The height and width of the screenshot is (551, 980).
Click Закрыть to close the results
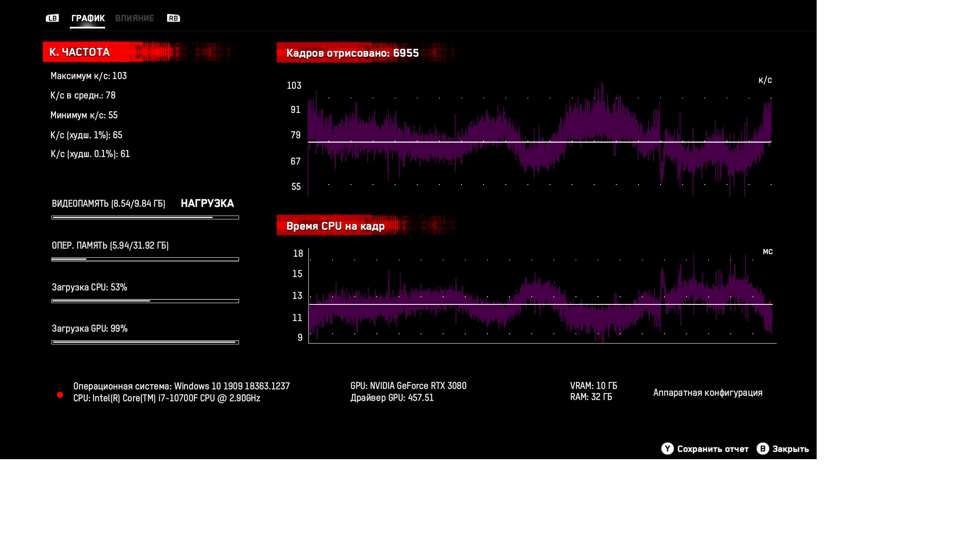[790, 449]
